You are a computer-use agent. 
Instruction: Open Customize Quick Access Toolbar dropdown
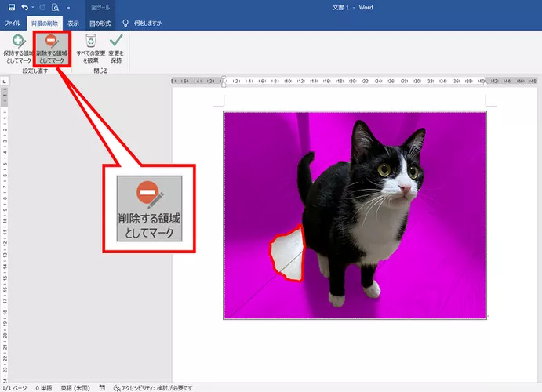click(69, 7)
